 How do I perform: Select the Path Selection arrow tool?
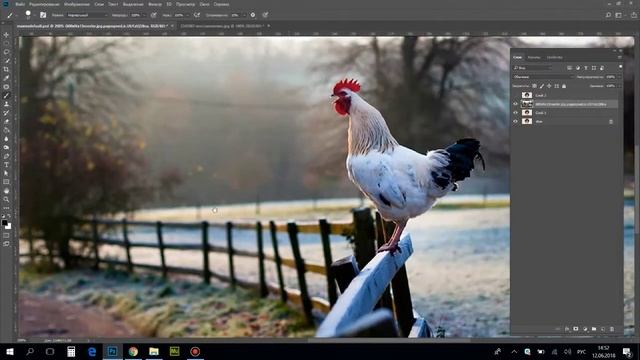pos(6,173)
